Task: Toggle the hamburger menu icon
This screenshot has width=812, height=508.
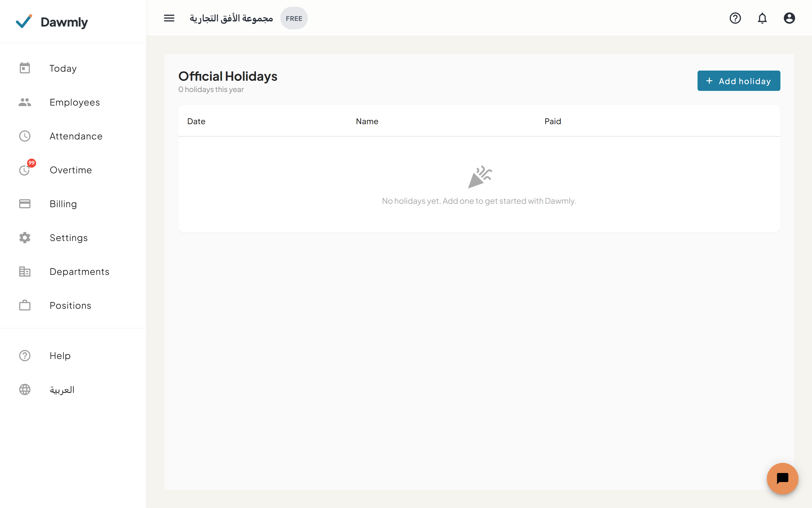Action: tap(169, 18)
